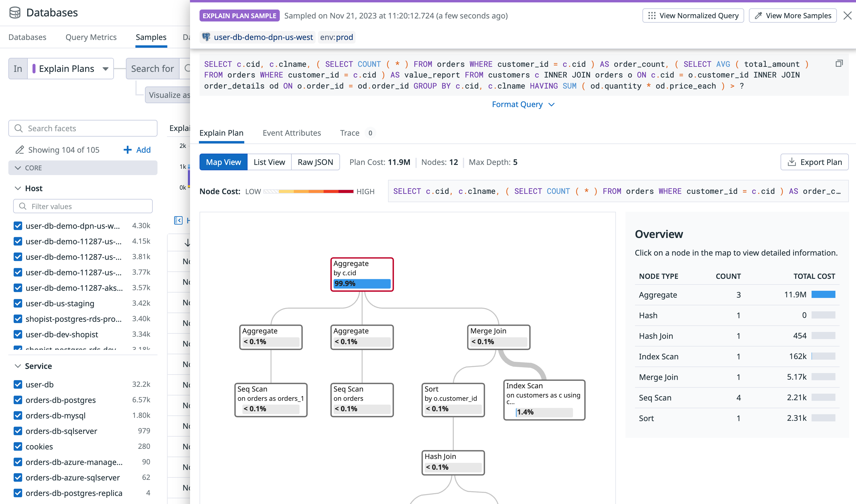
Task: Click the View More Samples button
Action: (793, 16)
